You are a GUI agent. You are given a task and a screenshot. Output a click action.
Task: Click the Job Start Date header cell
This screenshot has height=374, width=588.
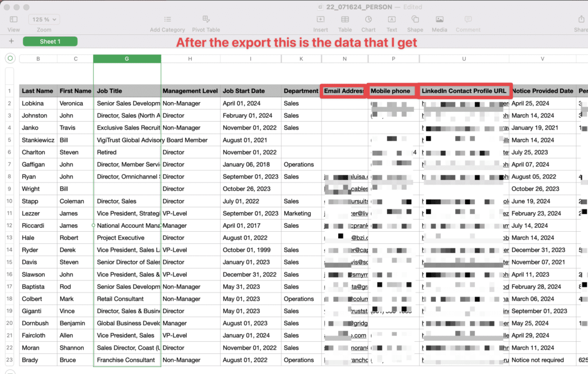(x=251, y=91)
